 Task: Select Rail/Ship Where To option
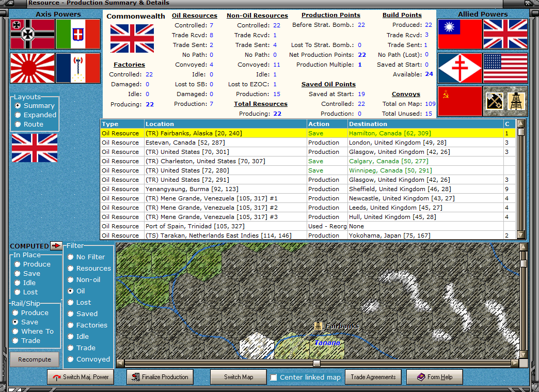click(33, 331)
